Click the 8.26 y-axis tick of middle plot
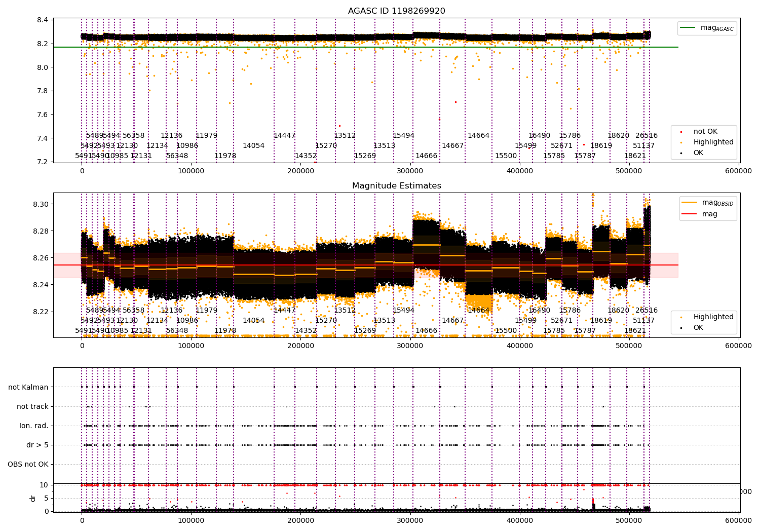The image size is (760, 532). [41, 258]
